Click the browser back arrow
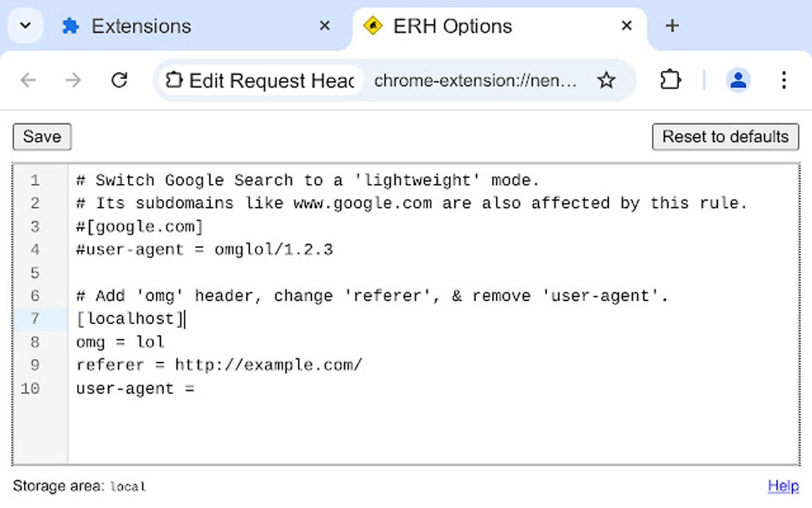The height and width of the screenshot is (508, 812). coord(28,80)
